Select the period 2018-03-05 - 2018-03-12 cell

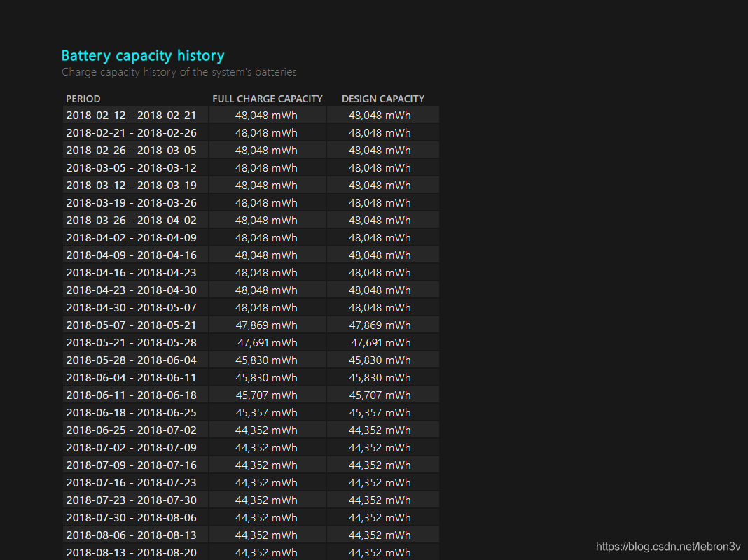tap(132, 168)
